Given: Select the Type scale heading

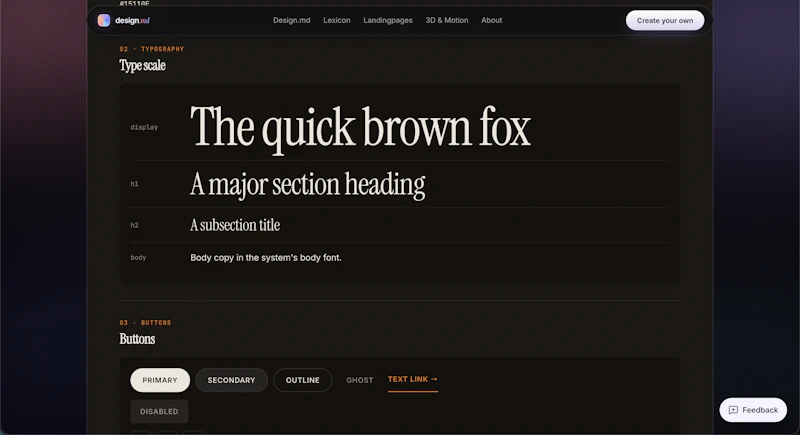Looking at the screenshot, I should pyautogui.click(x=142, y=65).
